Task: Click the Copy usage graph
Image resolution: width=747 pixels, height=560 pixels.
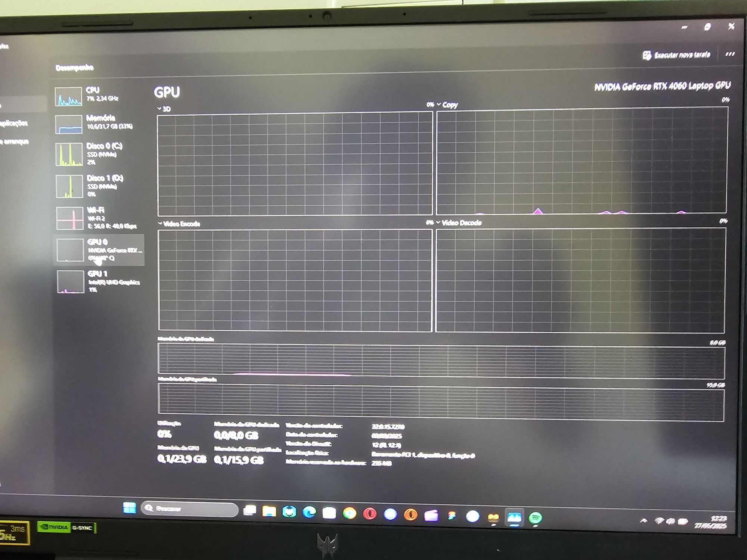Action: coord(582,161)
